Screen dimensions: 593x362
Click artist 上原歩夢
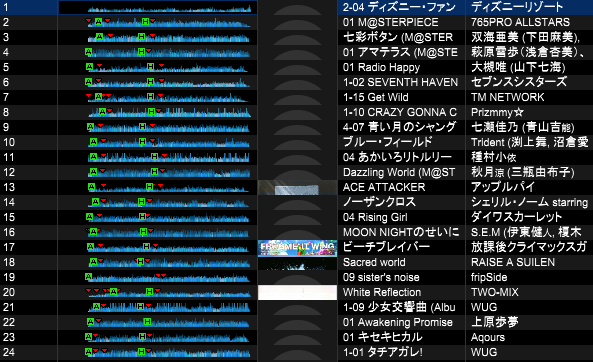click(x=494, y=322)
